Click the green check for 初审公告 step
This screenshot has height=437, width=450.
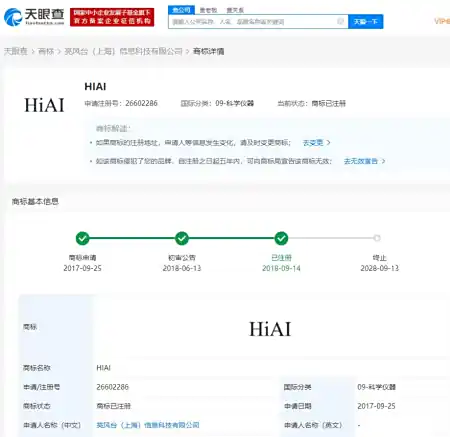pos(182,238)
